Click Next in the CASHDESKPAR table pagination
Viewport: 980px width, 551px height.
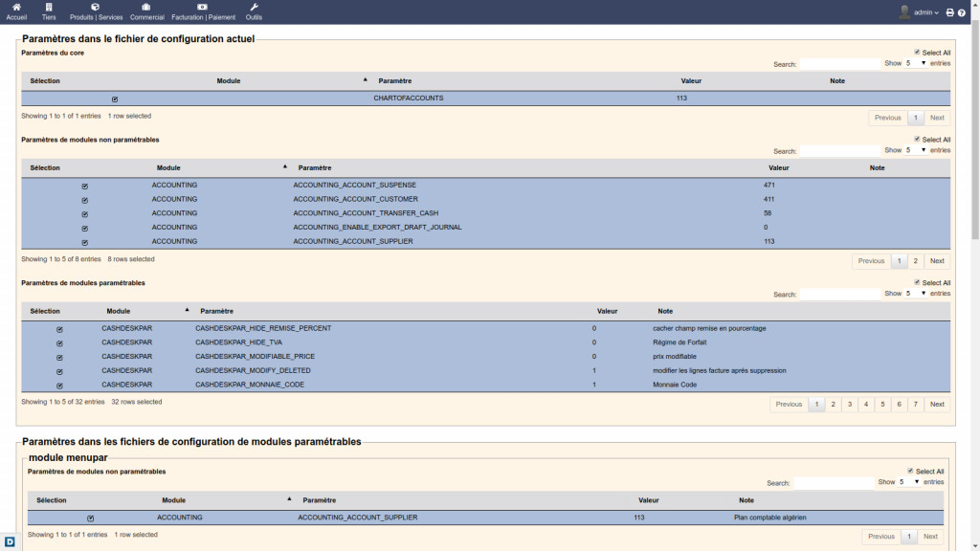pyautogui.click(x=937, y=404)
